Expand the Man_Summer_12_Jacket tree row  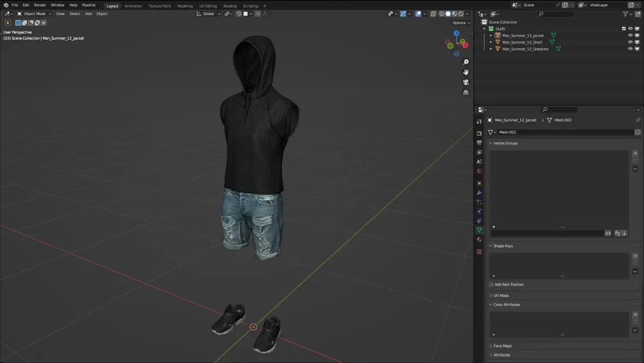tap(491, 35)
